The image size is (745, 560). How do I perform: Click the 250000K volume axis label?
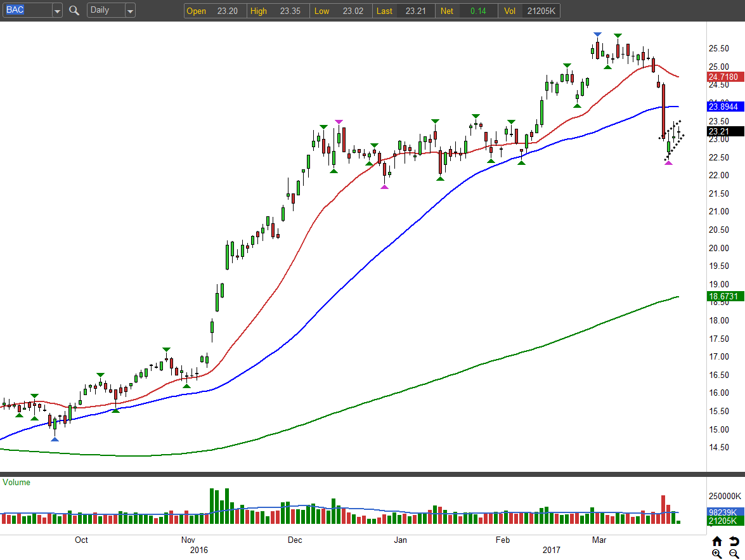click(x=725, y=497)
